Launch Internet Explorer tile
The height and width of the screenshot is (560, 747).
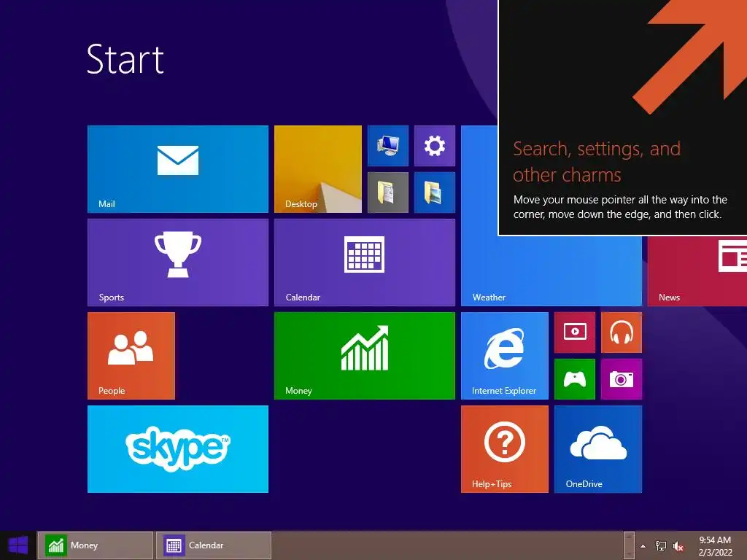(x=505, y=356)
